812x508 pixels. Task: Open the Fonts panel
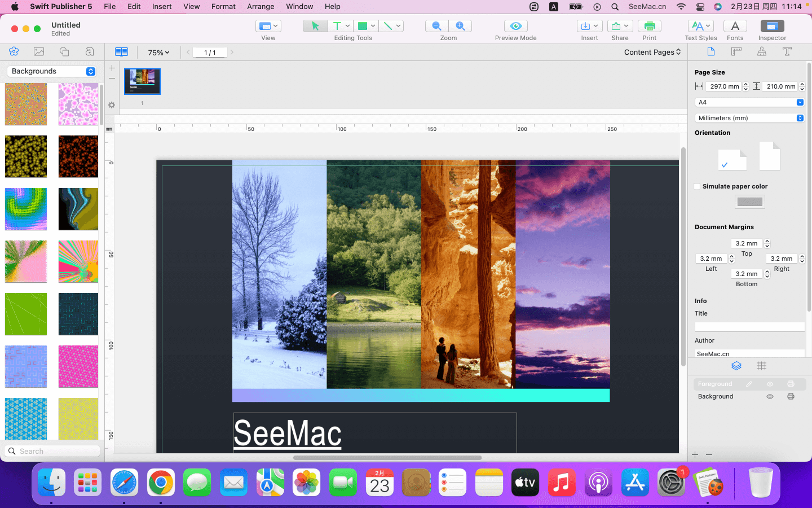(735, 26)
